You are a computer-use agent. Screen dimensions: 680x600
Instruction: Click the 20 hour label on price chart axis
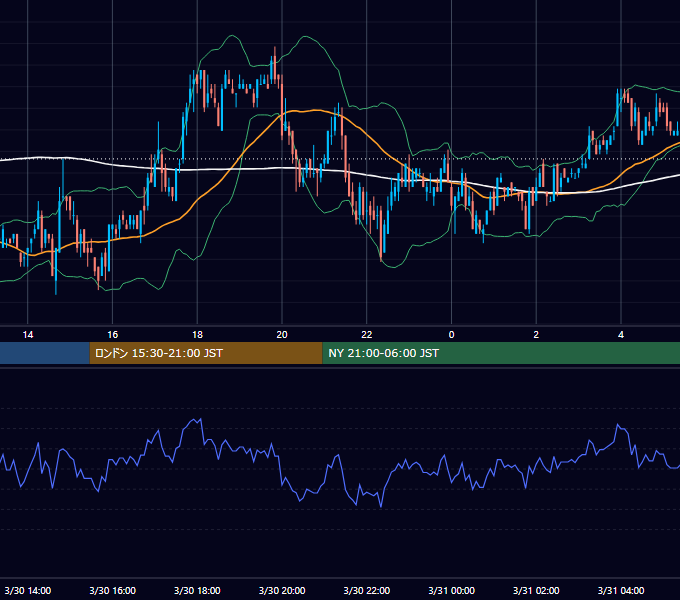282,335
